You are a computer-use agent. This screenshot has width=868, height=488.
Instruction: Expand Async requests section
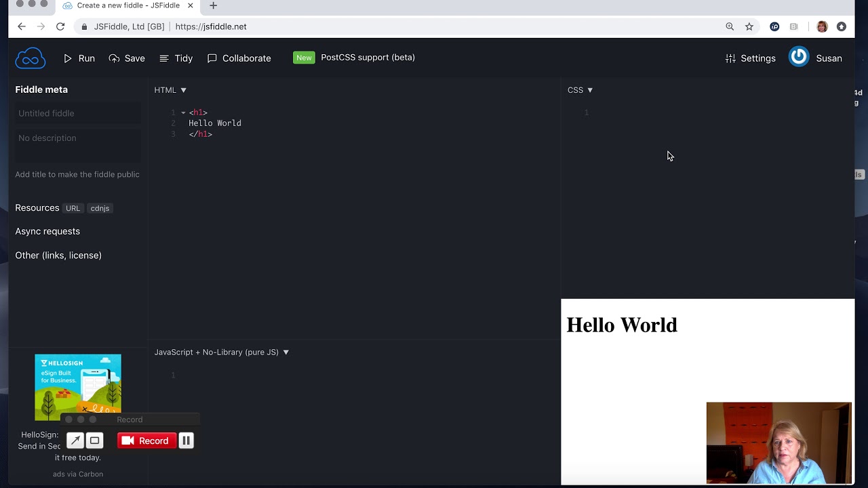click(47, 231)
